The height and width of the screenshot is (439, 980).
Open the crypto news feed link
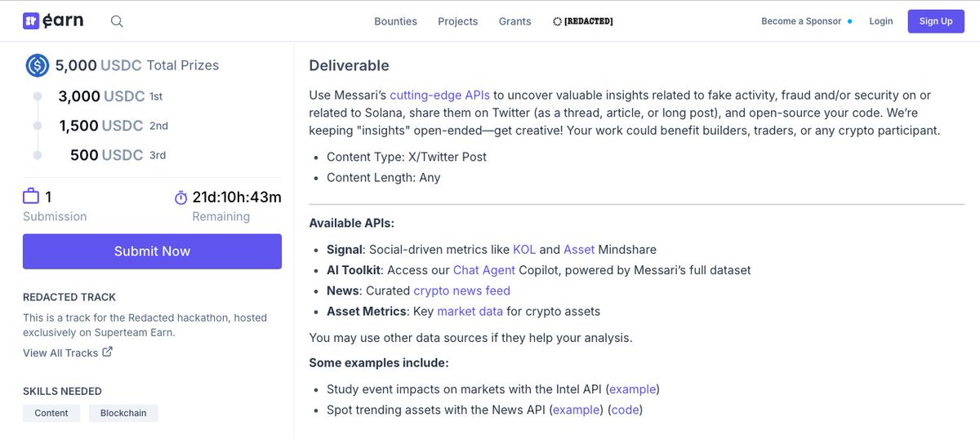click(x=461, y=290)
